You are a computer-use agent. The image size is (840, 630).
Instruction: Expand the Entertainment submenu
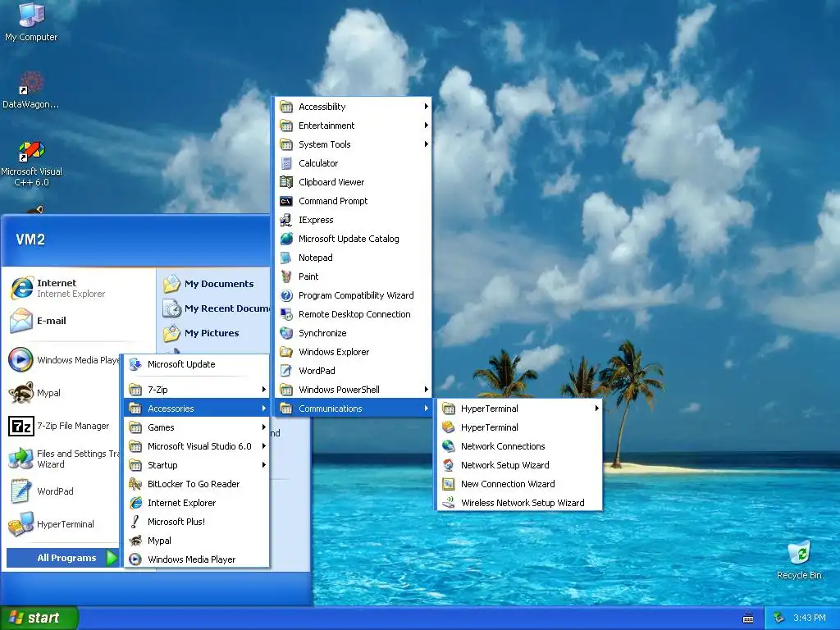click(353, 126)
